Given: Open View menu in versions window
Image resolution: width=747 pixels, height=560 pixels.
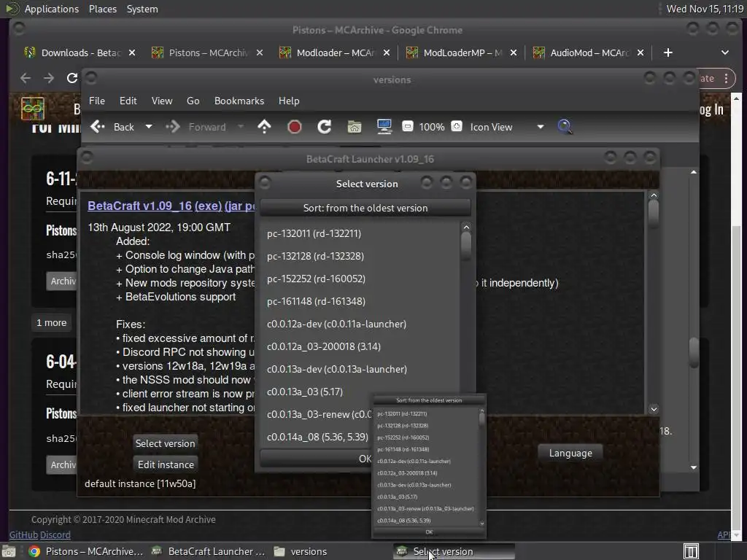Looking at the screenshot, I should 161,101.
